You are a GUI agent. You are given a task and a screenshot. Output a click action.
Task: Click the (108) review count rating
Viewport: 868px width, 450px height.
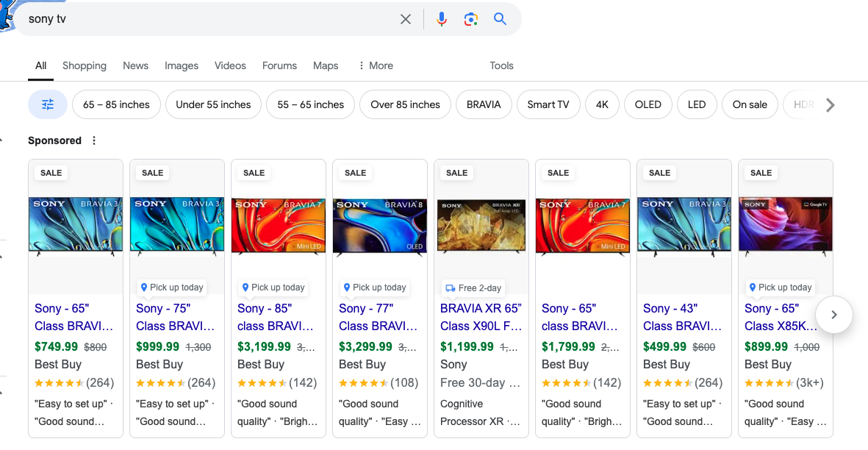[x=404, y=382]
